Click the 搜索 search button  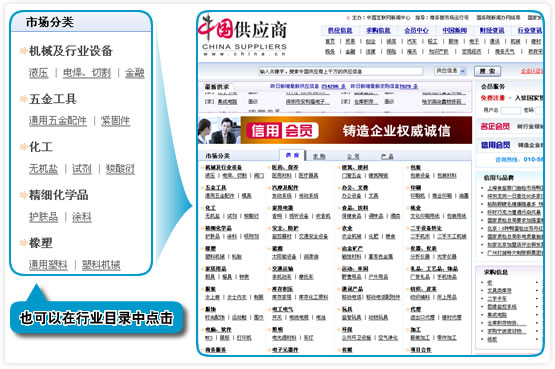point(487,71)
